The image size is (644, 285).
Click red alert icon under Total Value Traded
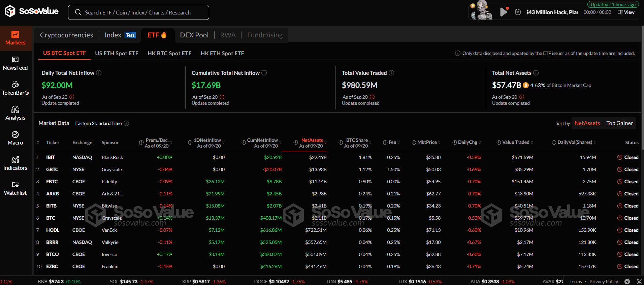pos(372,97)
